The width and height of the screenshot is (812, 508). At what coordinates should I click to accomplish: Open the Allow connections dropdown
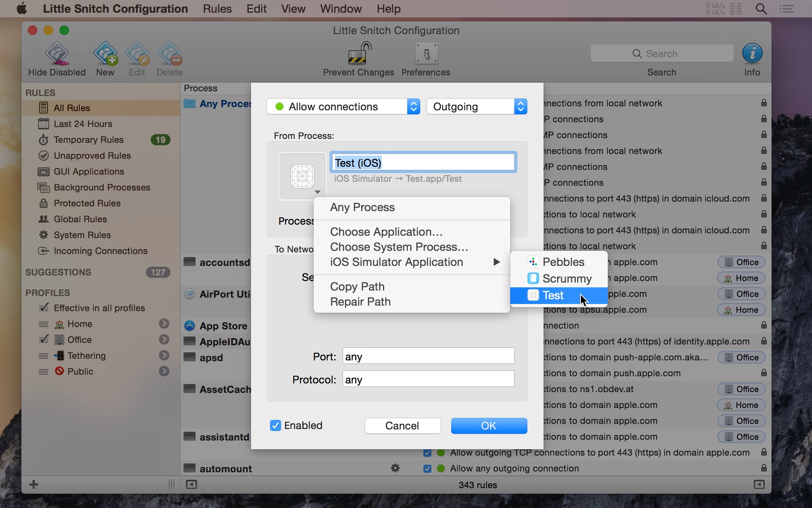(343, 107)
